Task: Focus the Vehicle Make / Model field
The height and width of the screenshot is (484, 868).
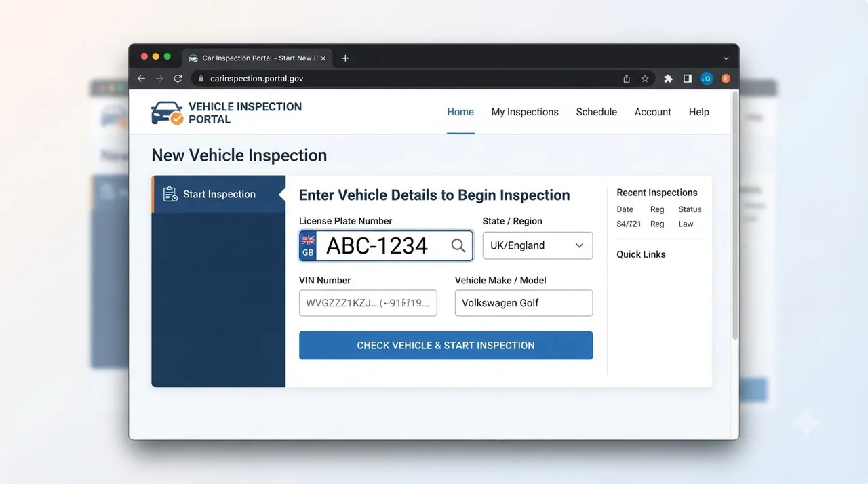Action: click(524, 303)
